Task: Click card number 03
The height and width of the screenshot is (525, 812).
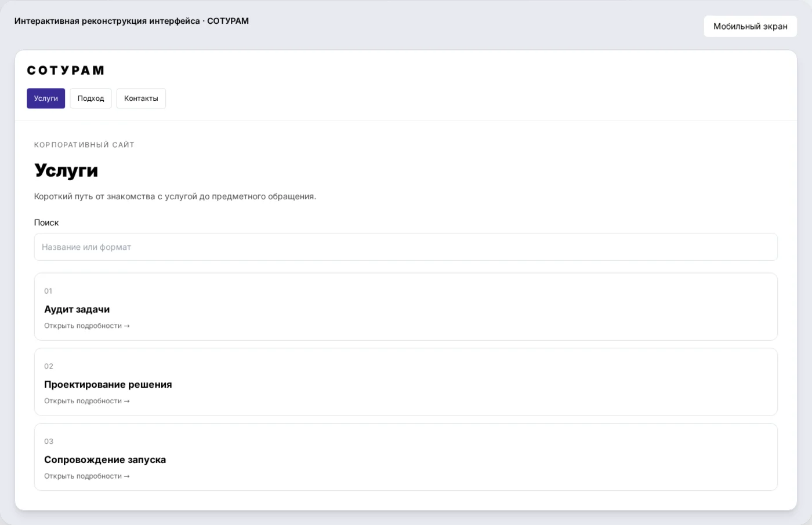Action: (49, 442)
